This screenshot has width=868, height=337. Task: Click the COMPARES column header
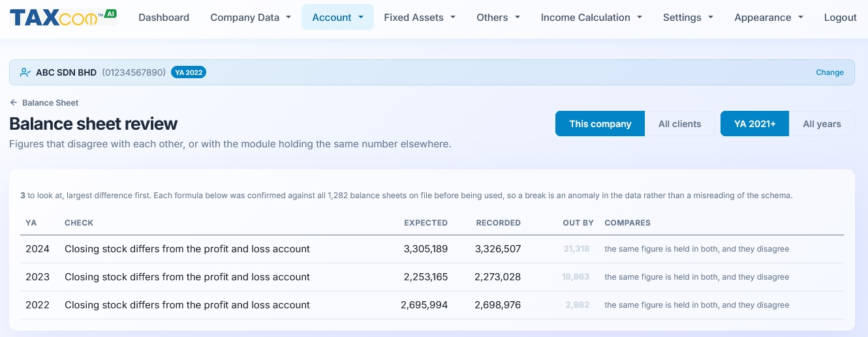(627, 223)
